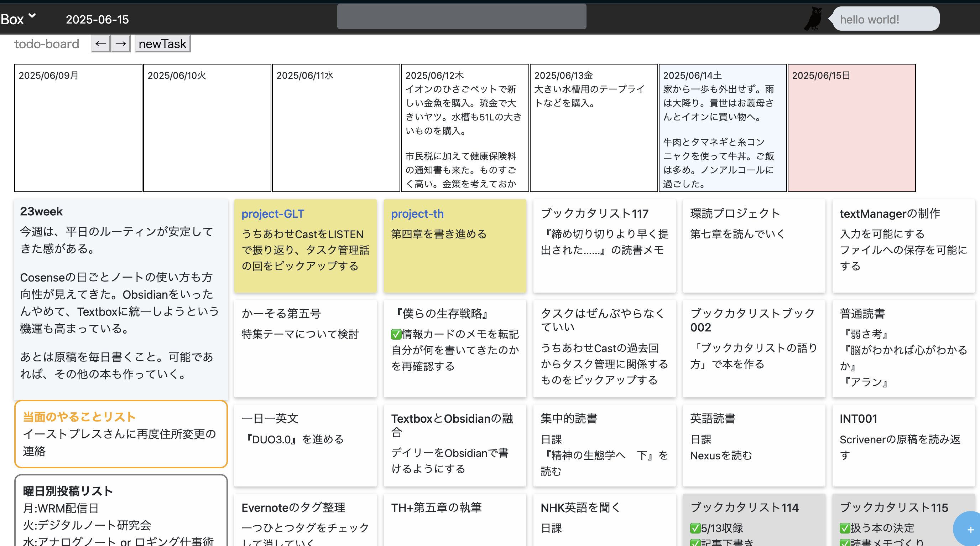Click the blue plus floating button
The width and height of the screenshot is (980, 546).
point(970,529)
